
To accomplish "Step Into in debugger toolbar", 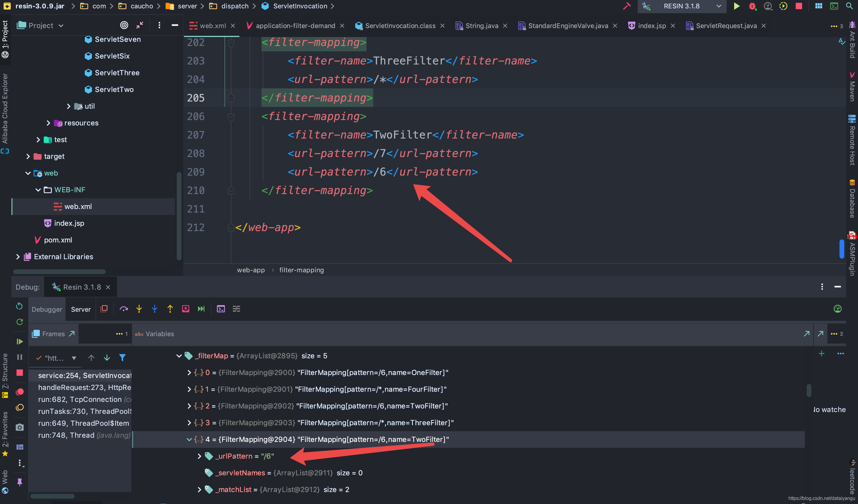I will 139,309.
